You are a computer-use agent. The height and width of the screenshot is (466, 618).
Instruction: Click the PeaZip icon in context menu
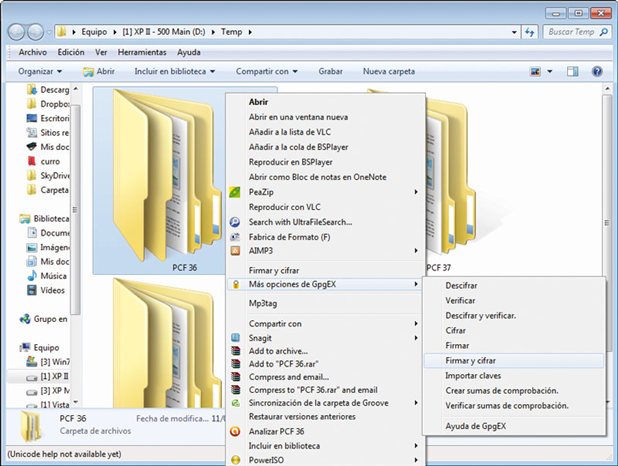click(x=235, y=192)
